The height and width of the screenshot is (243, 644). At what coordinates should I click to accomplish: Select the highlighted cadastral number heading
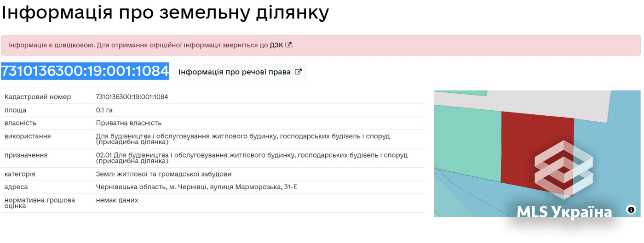click(85, 71)
